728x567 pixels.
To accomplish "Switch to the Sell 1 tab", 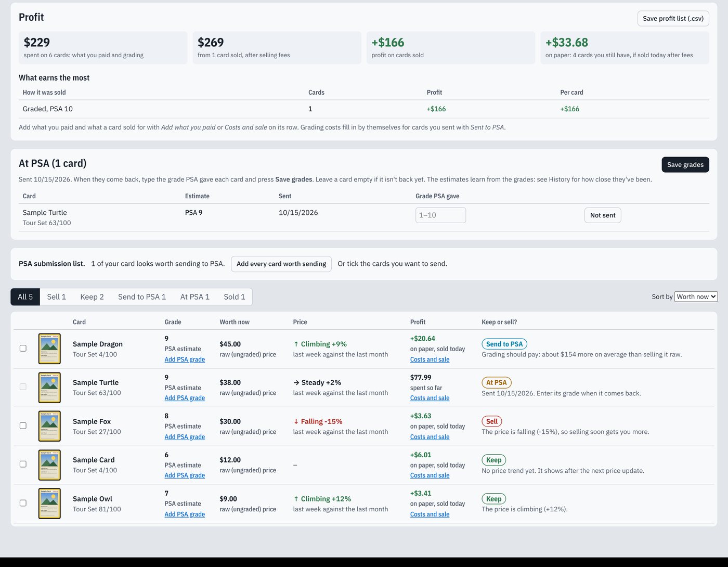I will [57, 297].
